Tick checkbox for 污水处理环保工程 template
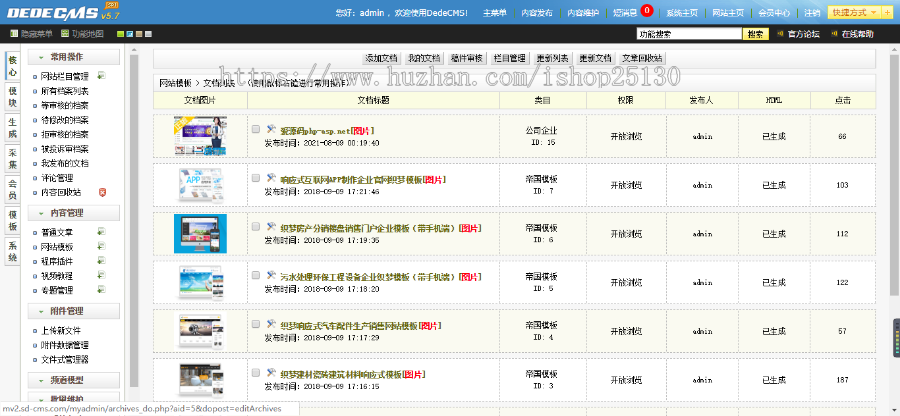 pos(256,276)
